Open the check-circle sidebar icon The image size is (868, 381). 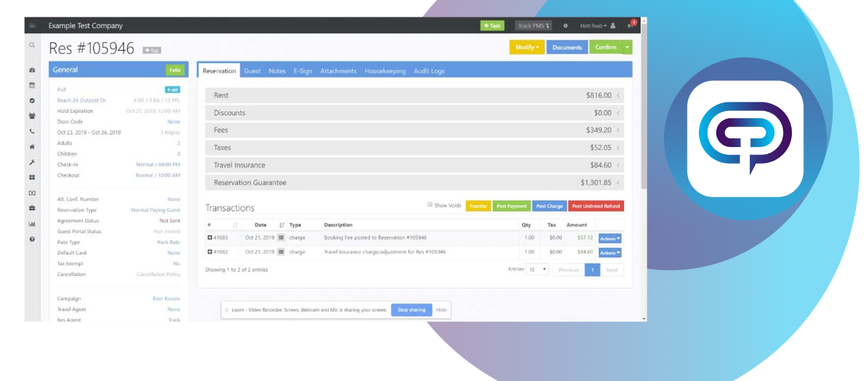point(31,100)
